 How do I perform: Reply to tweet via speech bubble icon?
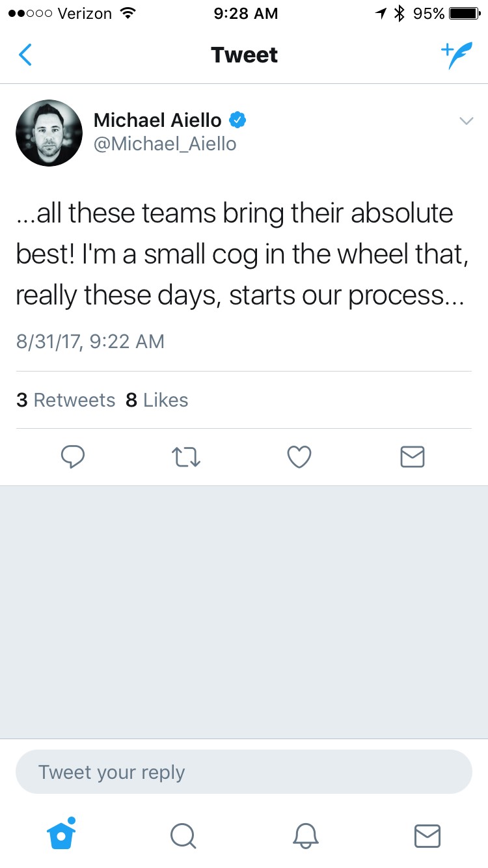click(72, 457)
